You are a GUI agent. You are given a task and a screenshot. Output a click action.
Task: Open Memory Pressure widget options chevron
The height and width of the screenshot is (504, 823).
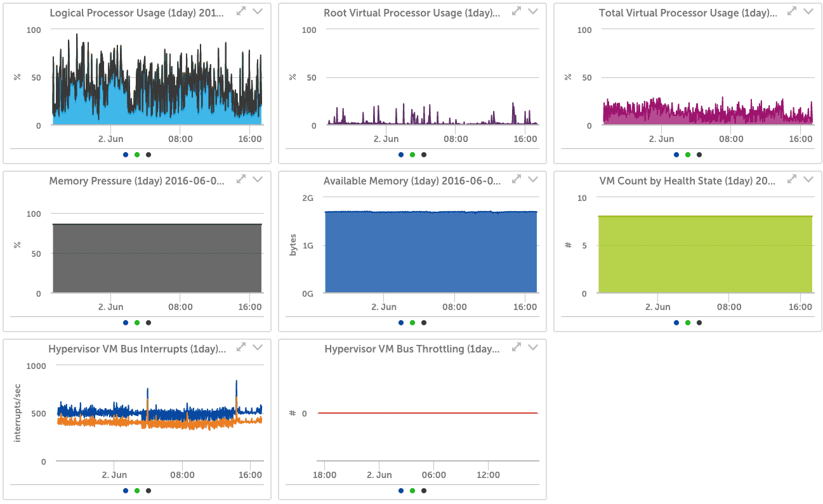(x=258, y=179)
